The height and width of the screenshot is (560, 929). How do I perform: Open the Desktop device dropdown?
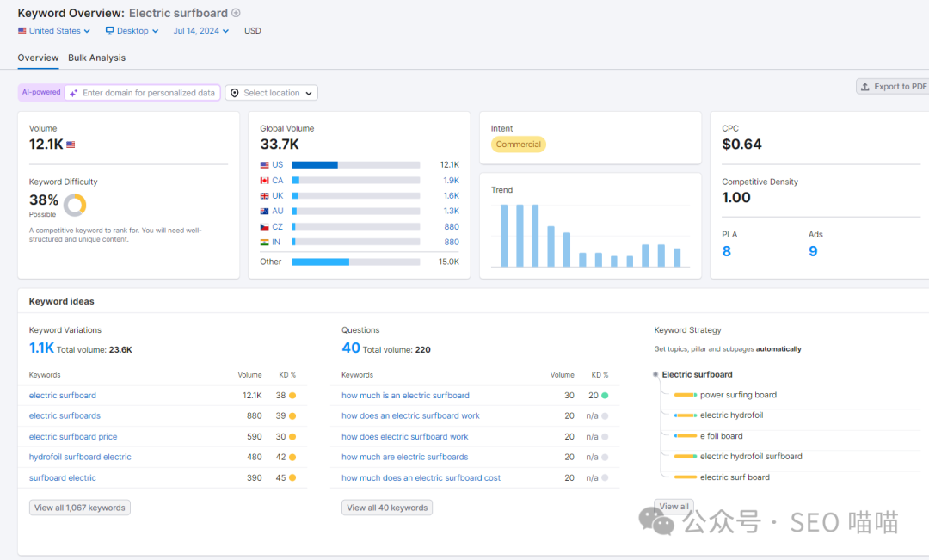132,31
